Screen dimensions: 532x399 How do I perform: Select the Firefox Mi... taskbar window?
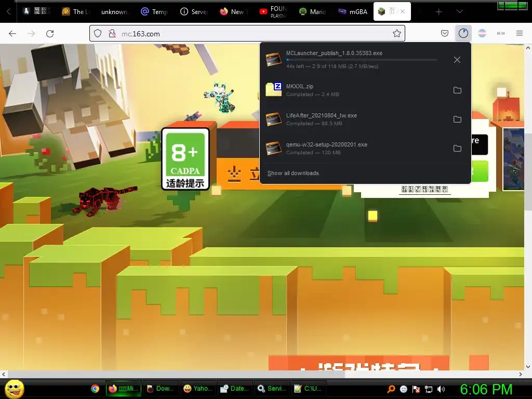[123, 389]
